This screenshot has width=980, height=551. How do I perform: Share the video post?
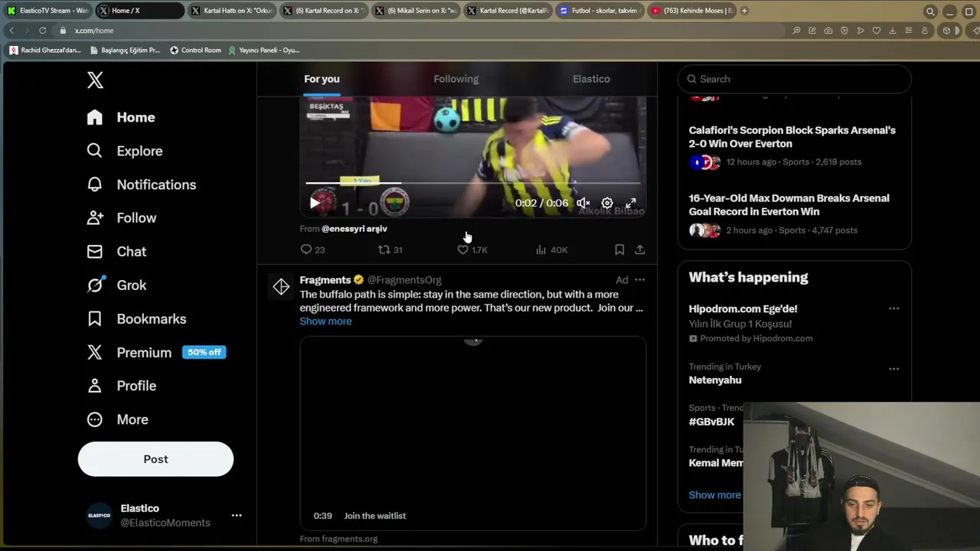pyautogui.click(x=640, y=249)
